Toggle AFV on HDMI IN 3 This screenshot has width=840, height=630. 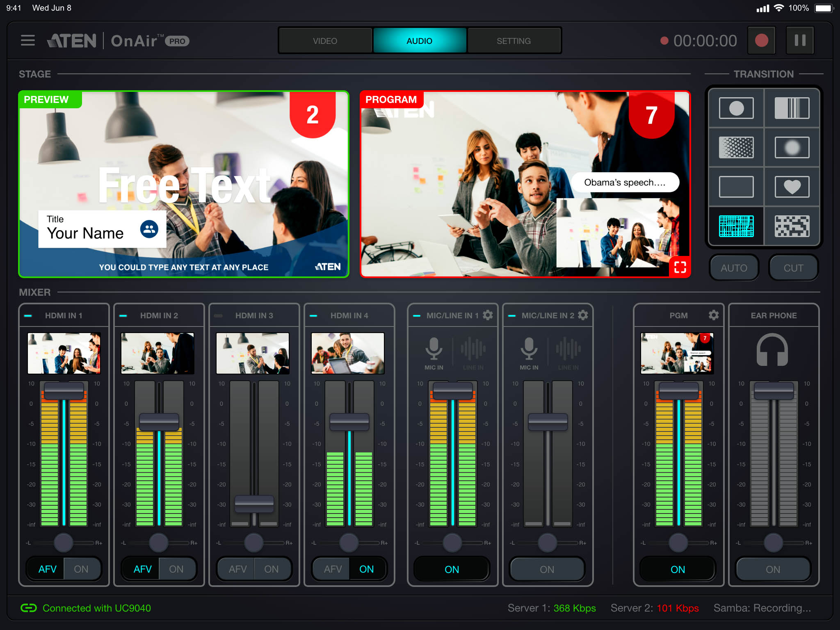tap(237, 569)
